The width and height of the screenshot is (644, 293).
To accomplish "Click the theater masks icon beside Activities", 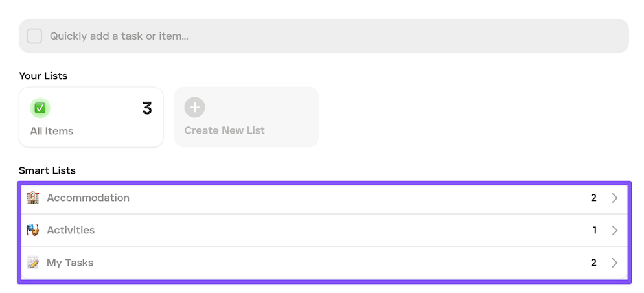I will click(33, 230).
